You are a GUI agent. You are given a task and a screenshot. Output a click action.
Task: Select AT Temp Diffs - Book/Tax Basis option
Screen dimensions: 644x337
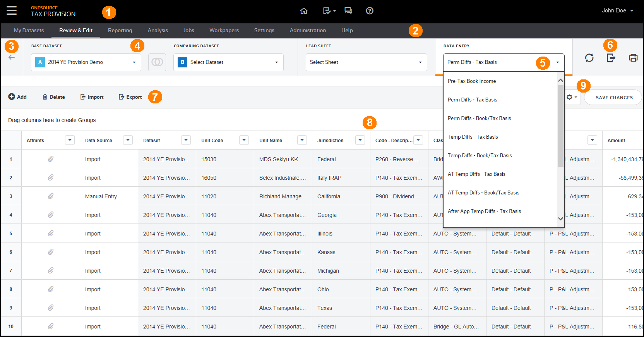click(x=500, y=193)
